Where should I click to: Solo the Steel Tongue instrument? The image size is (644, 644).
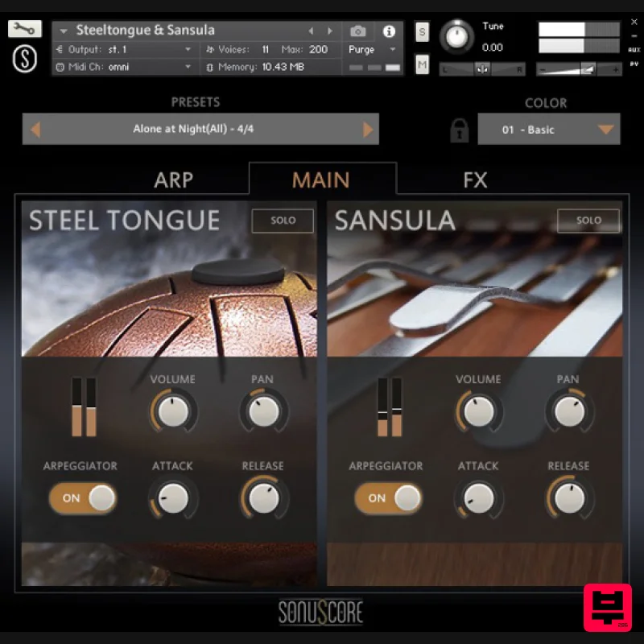[x=282, y=220]
